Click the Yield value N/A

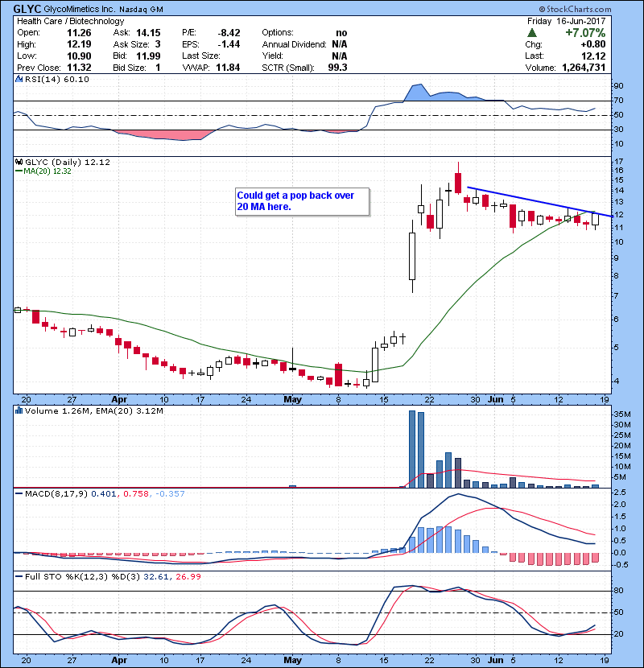(340, 56)
